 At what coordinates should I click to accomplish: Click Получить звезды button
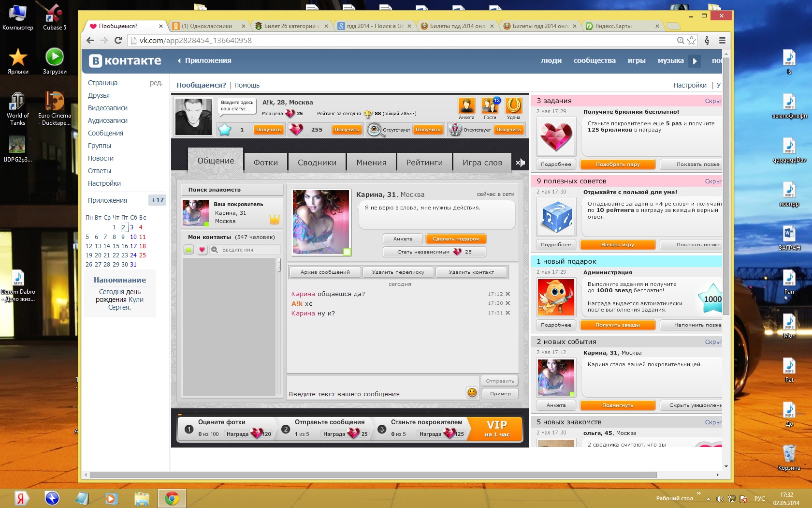[x=618, y=325]
